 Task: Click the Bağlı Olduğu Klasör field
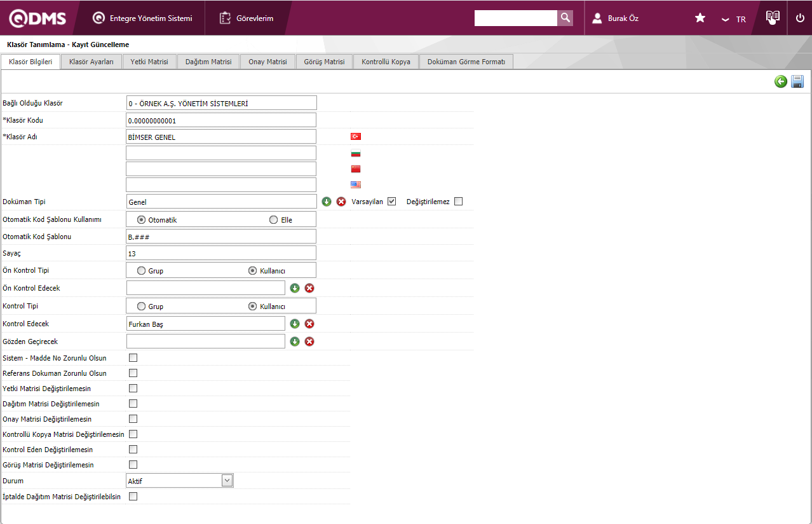pyautogui.click(x=221, y=102)
